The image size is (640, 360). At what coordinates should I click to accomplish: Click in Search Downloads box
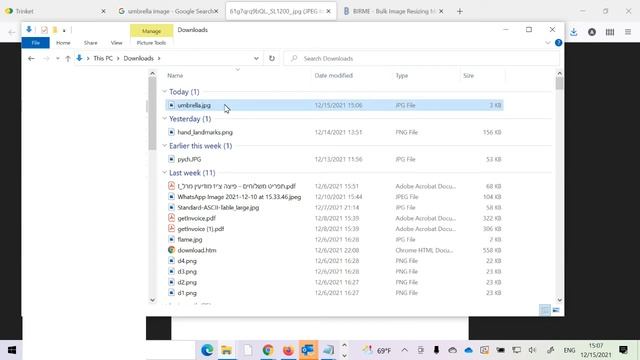[422, 58]
